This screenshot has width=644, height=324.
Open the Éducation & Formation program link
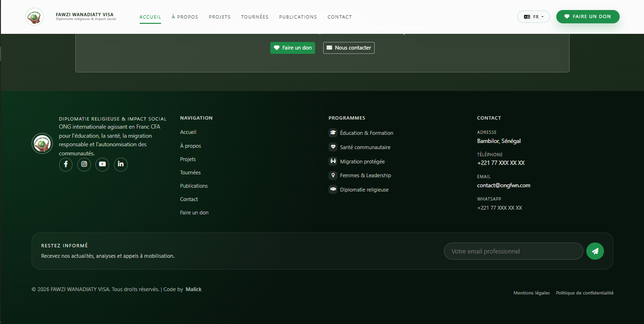click(x=367, y=133)
